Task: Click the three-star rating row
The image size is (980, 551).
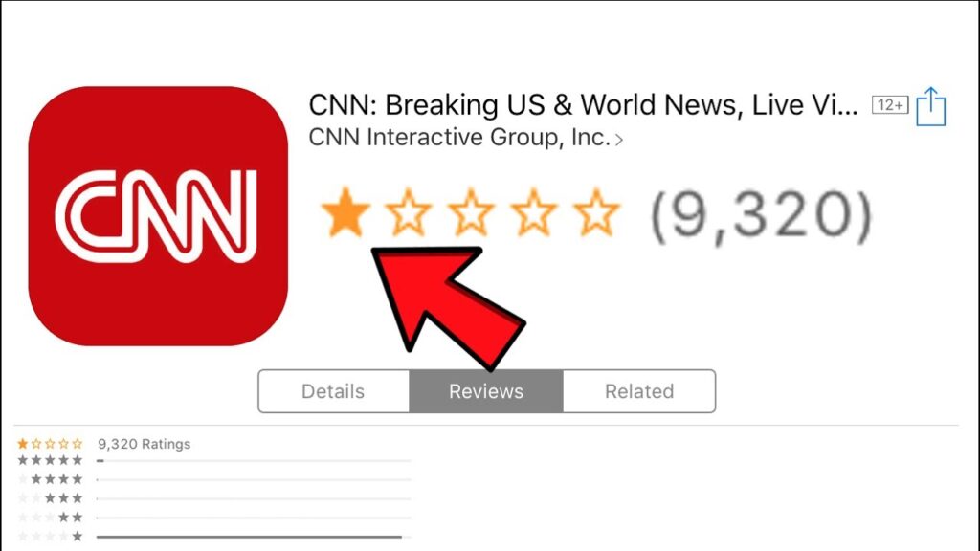Action: (213, 498)
